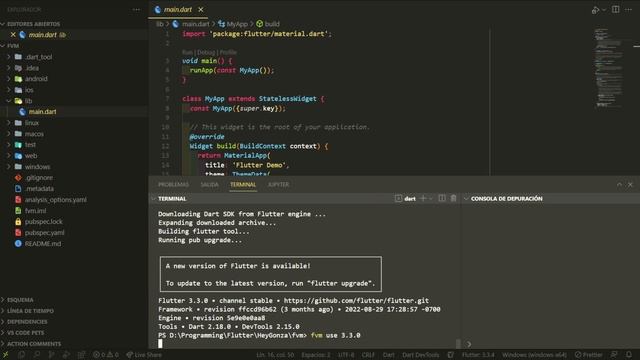Open the fvm.iml file
640x360 pixels.
pos(35,211)
